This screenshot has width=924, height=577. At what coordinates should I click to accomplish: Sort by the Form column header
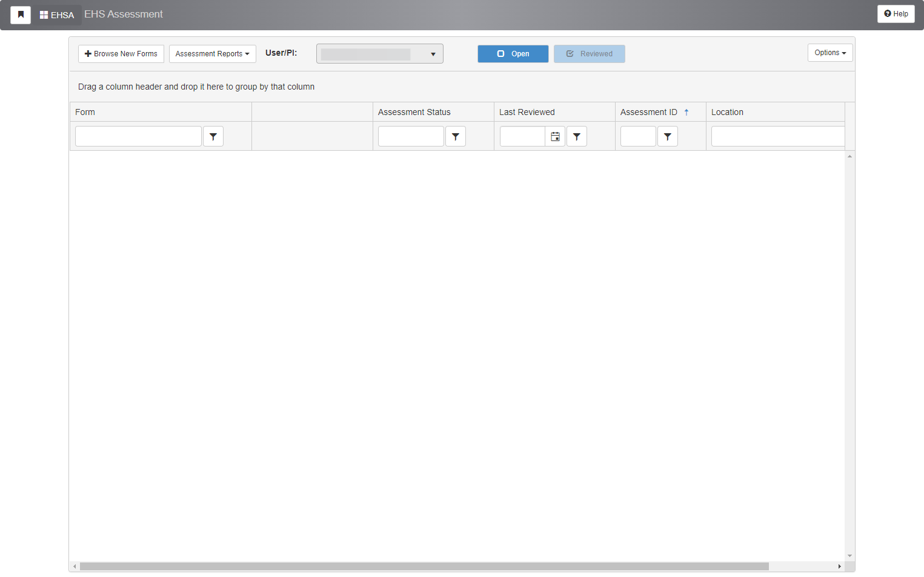coord(85,112)
